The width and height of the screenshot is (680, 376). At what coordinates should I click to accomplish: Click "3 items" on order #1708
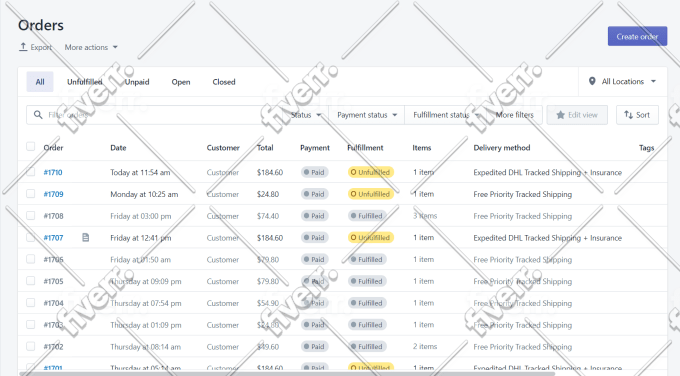tap(425, 216)
